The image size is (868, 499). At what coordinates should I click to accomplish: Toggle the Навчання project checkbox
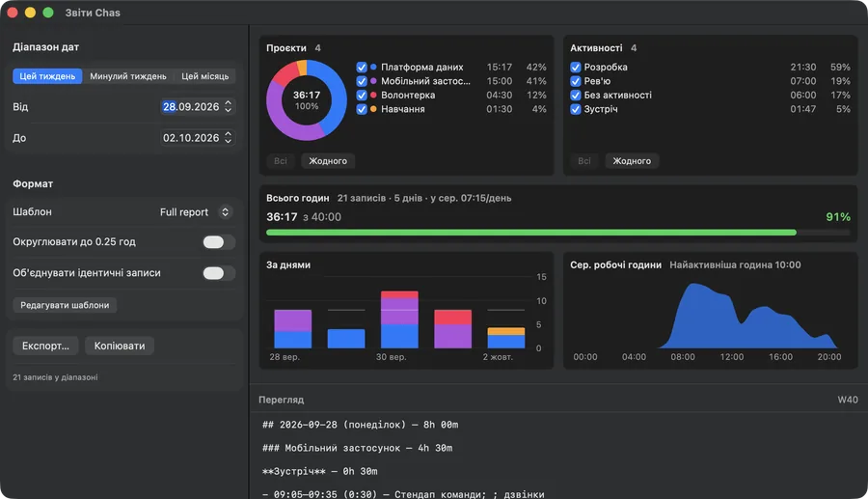[362, 109]
